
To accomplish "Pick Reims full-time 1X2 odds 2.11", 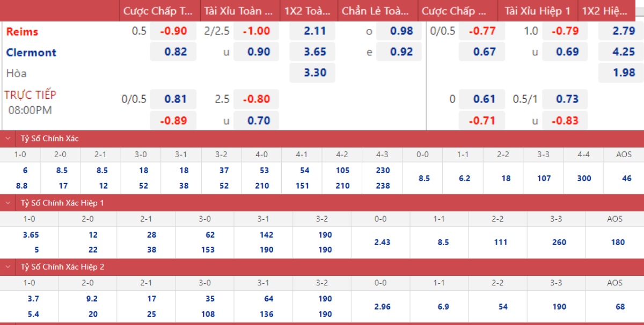I will click(314, 31).
